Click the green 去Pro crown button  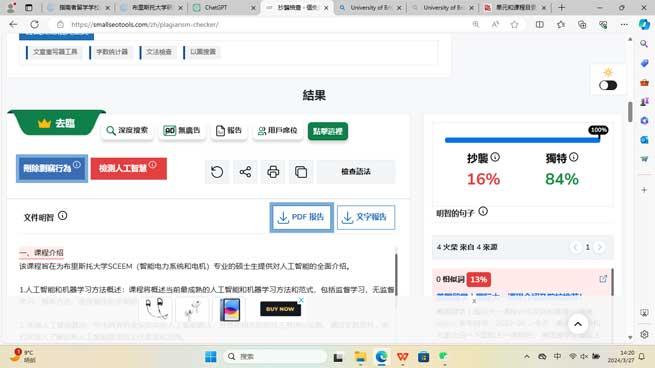tap(56, 123)
